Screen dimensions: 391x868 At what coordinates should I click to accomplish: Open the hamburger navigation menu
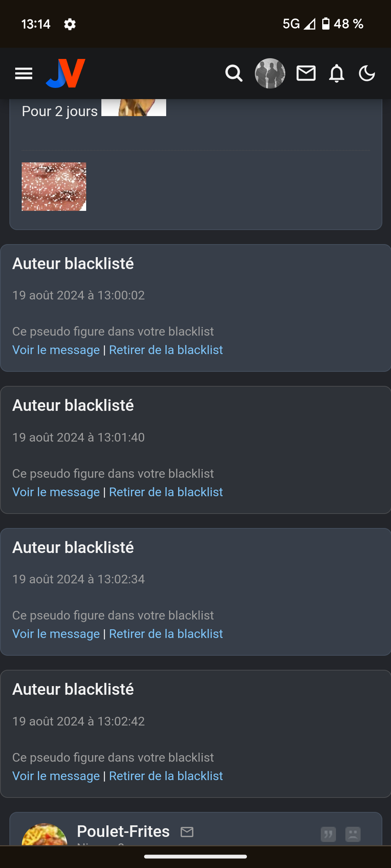coord(24,74)
